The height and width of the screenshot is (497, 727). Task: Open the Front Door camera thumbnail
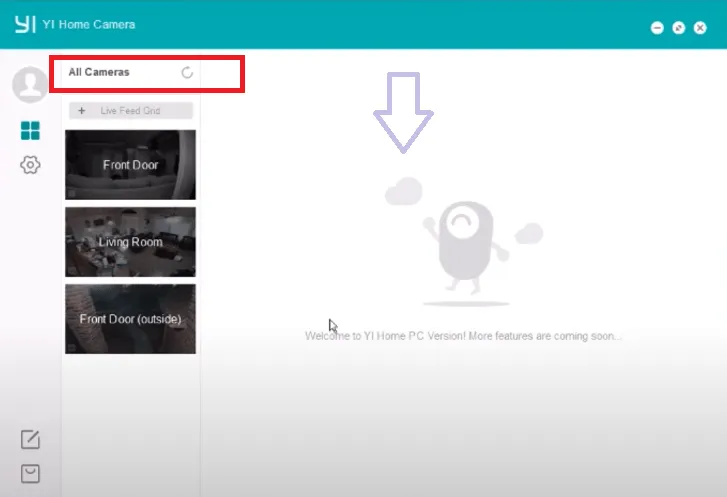pos(130,165)
